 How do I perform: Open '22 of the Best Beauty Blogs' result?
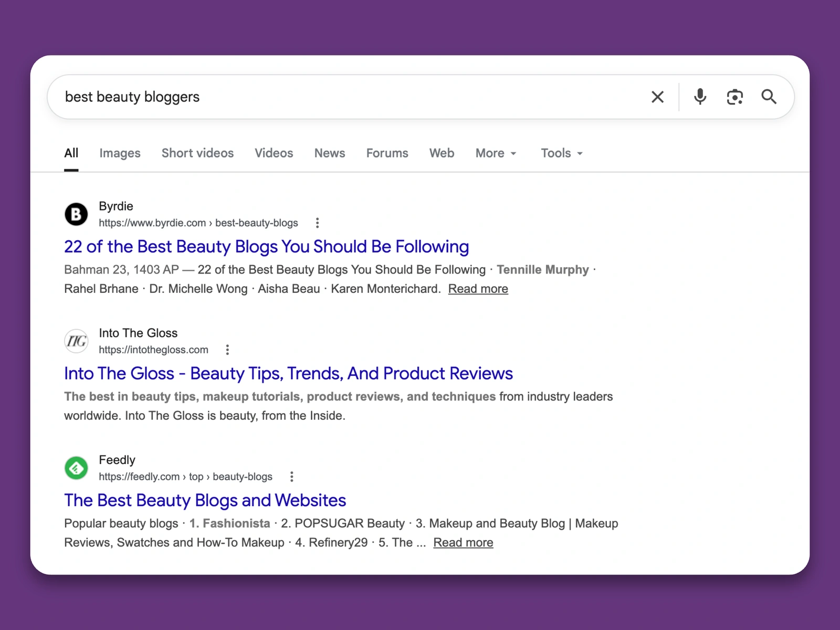[267, 247]
